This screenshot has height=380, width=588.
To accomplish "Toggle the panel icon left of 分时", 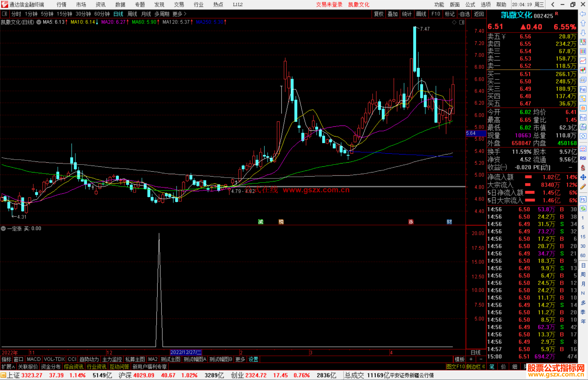I will tap(4, 14).
